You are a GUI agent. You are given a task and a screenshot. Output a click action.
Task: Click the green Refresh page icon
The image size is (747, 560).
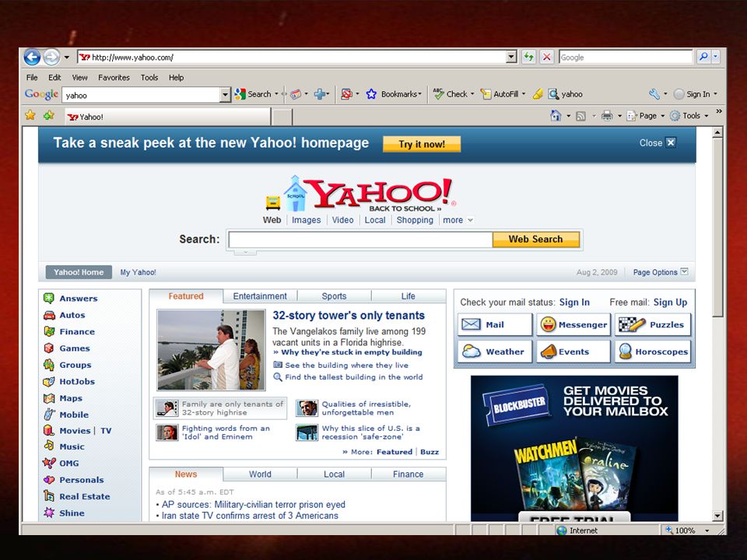pyautogui.click(x=528, y=57)
